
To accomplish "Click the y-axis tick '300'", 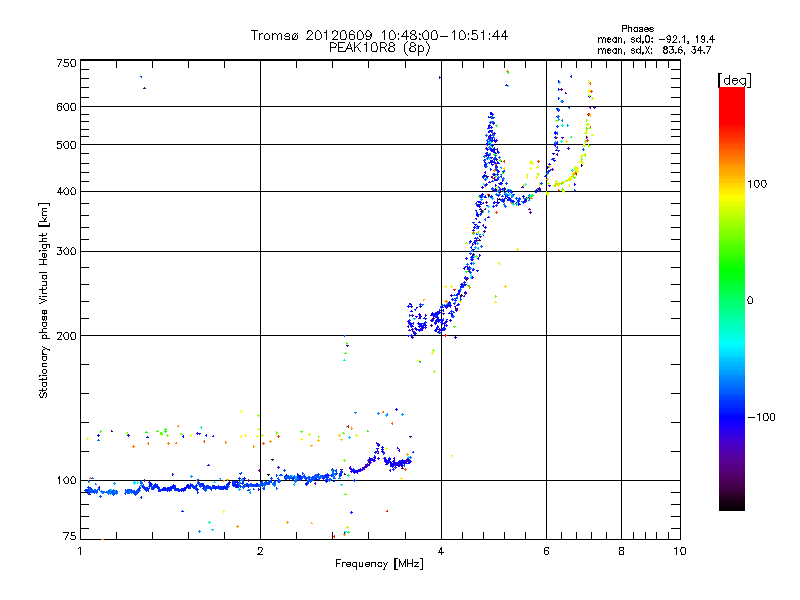I will coord(67,252).
